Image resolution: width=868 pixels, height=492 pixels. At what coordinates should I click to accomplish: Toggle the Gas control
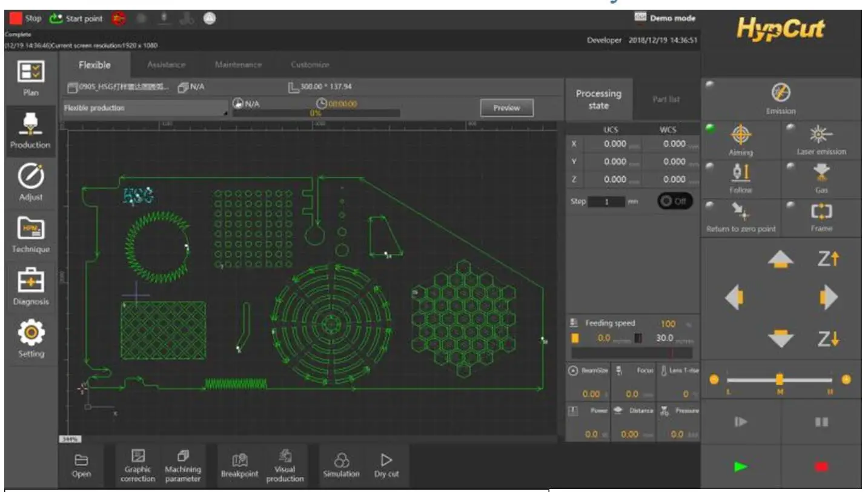[821, 179]
